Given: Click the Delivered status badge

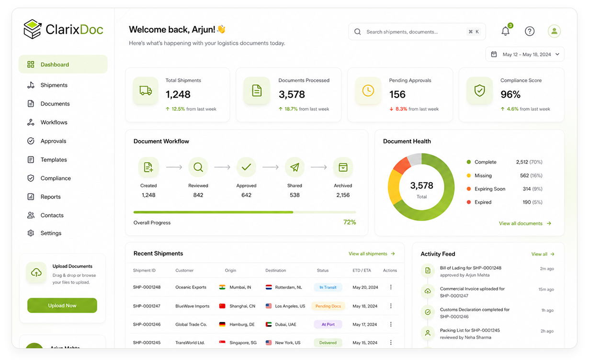Looking at the screenshot, I should click(x=328, y=342).
